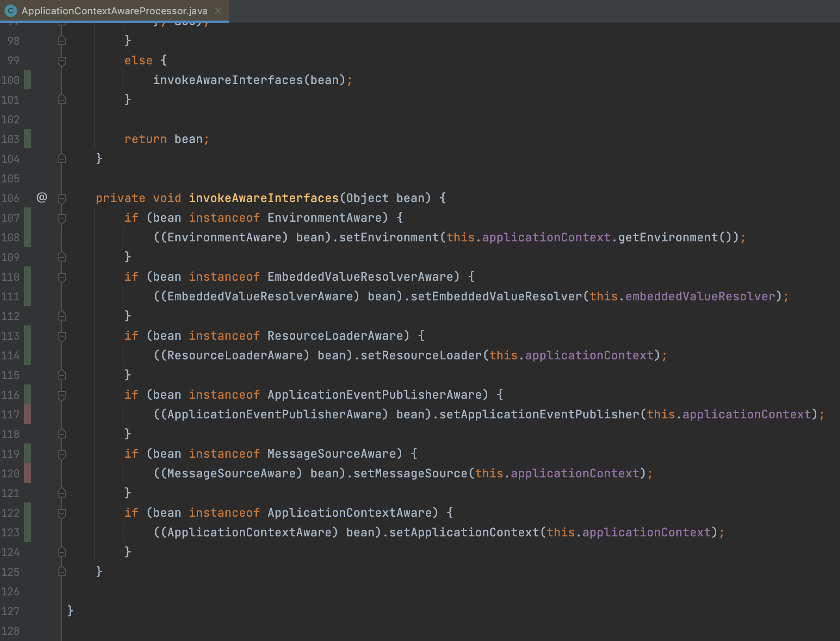The image size is (840, 641).
Task: Click the @ gutter icon on line 106
Action: coord(42,198)
